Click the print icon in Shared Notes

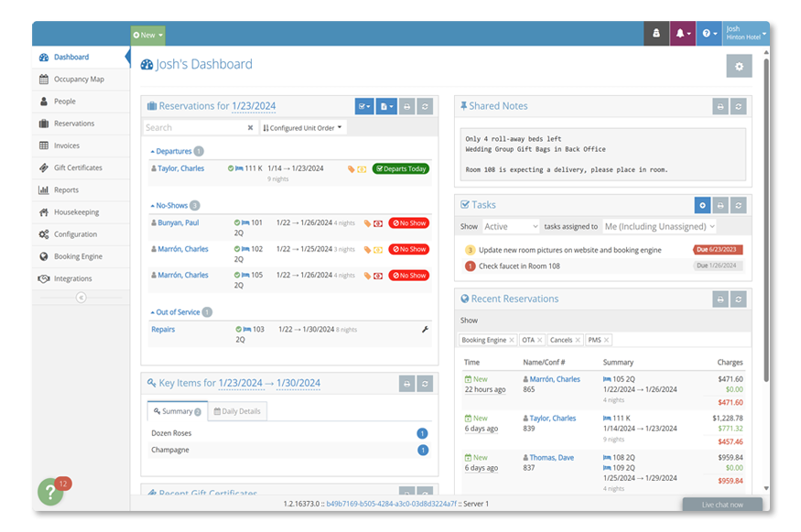[x=720, y=106]
